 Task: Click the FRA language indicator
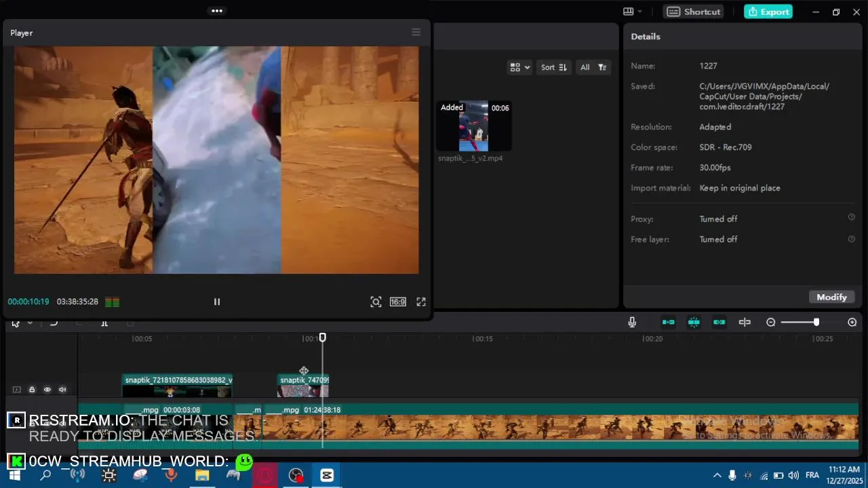point(812,475)
